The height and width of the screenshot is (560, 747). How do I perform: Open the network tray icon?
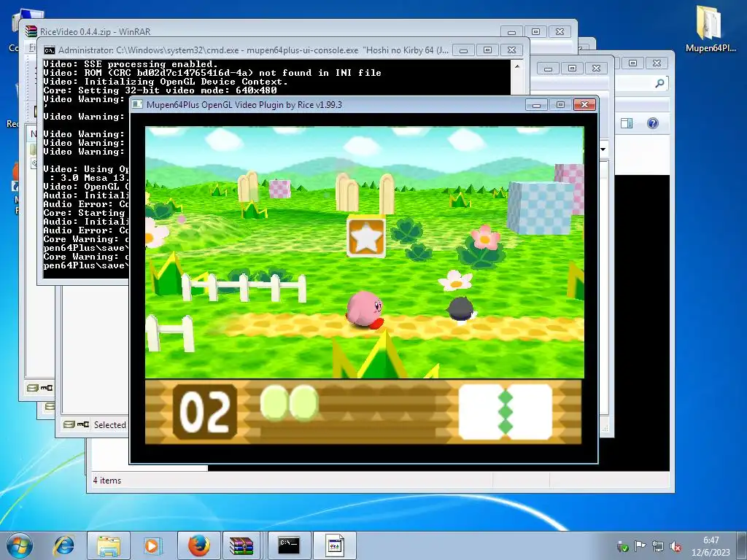click(657, 546)
